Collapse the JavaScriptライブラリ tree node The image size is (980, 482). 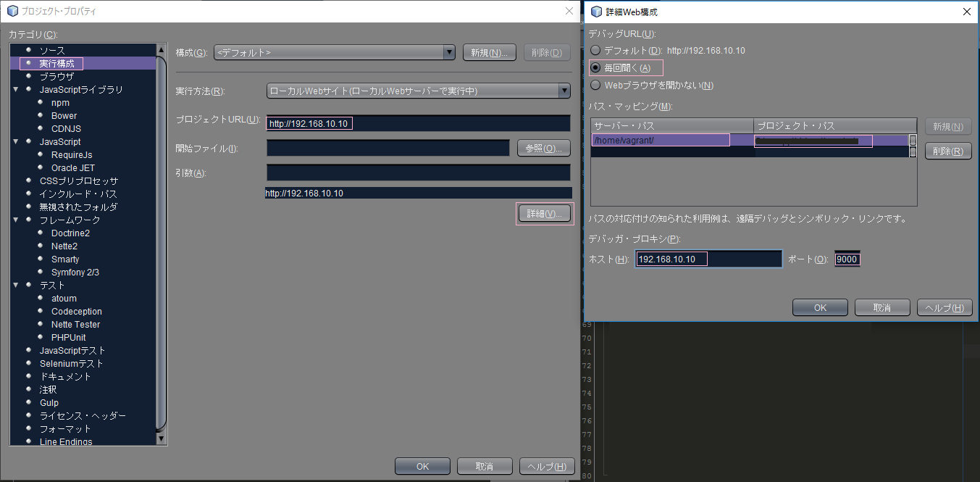16,89
